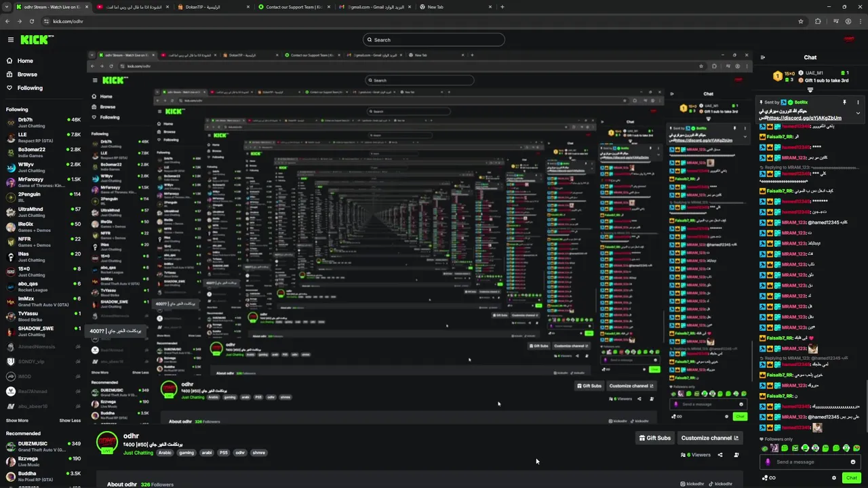868x488 pixels.
Task: Click the Gift Subs button
Action: point(655,438)
